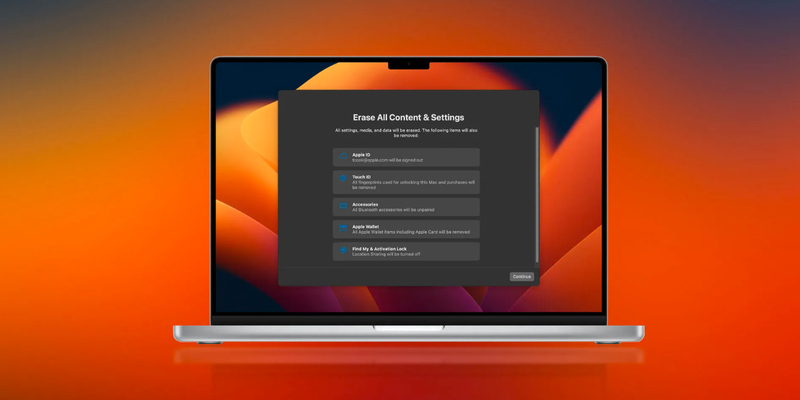Select the 'Accessories' row title
The height and width of the screenshot is (400, 800).
pyautogui.click(x=365, y=204)
